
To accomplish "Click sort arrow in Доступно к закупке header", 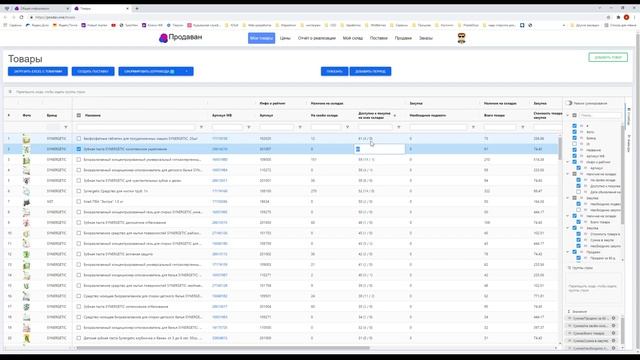I will click(395, 116).
